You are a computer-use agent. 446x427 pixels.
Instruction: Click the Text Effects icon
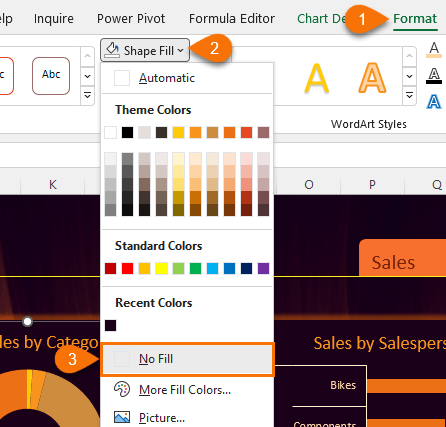[x=434, y=101]
